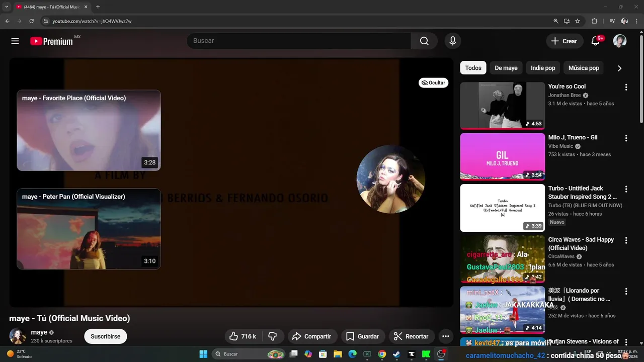Open File Explorer from taskbar

click(x=338, y=354)
